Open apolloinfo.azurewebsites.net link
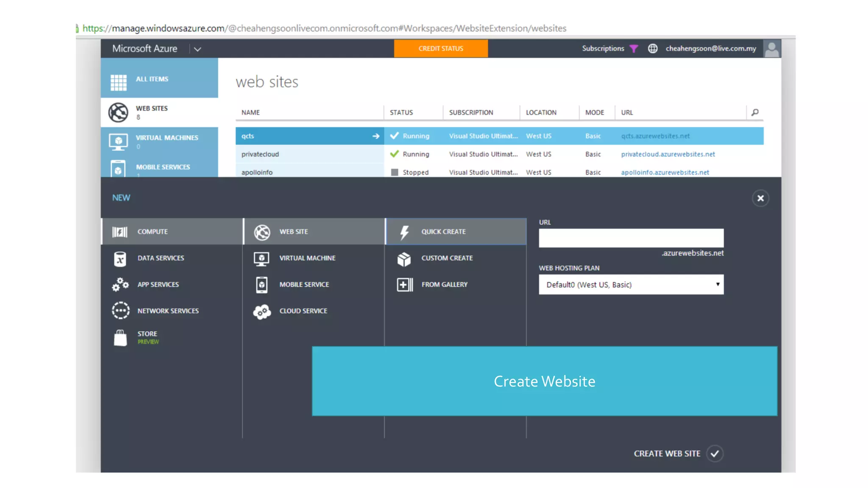The image size is (868, 488). (665, 172)
